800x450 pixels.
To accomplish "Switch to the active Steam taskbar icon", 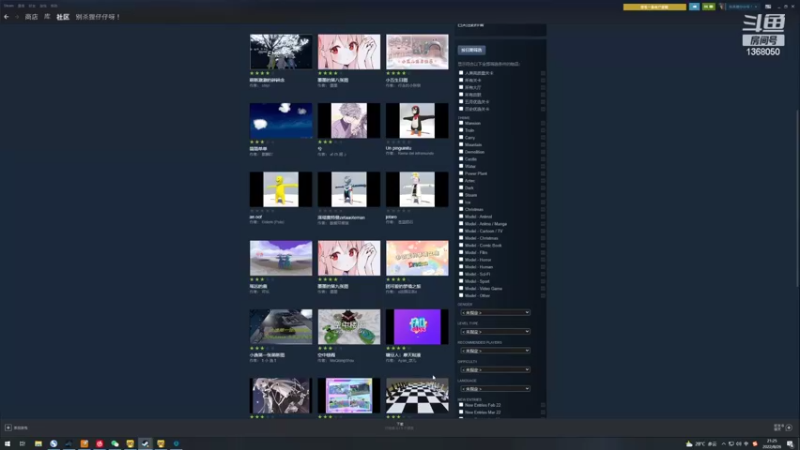I will point(145,444).
